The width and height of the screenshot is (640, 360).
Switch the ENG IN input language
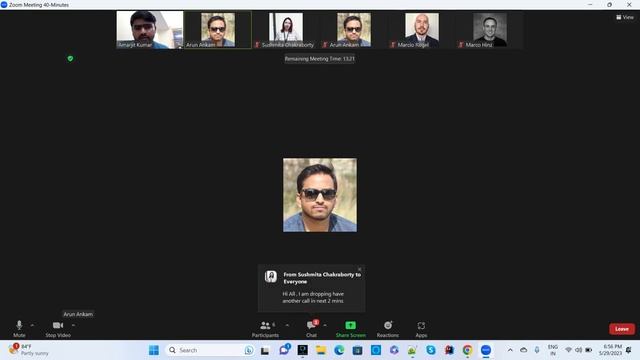553,350
